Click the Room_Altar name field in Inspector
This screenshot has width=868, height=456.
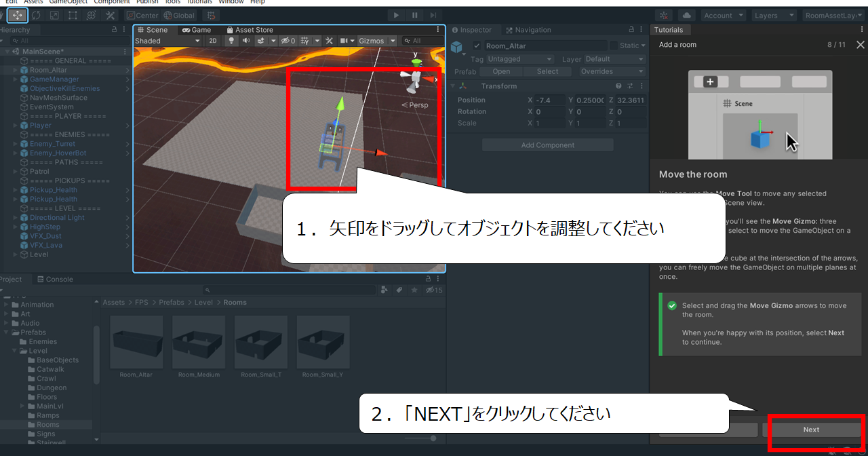click(x=545, y=45)
